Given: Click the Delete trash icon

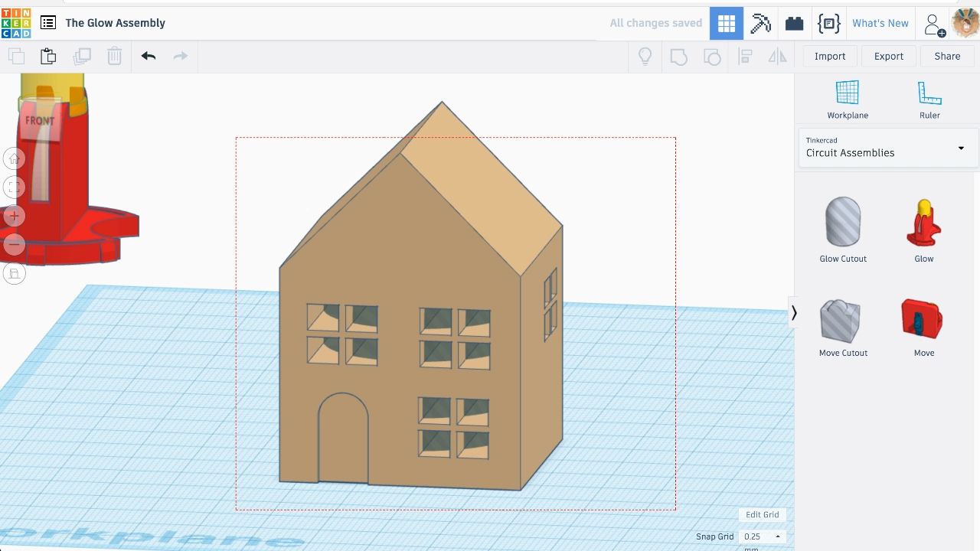Looking at the screenshot, I should pyautogui.click(x=114, y=56).
